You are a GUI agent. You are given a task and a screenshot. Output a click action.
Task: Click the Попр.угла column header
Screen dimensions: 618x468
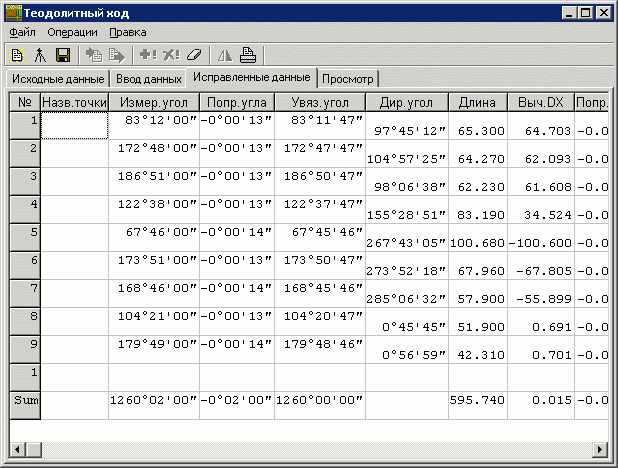click(x=237, y=103)
